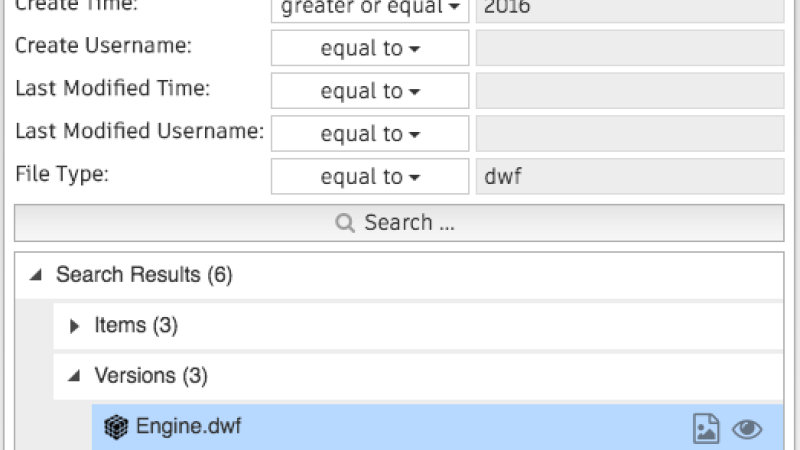Open the Last Modified Time operator dropdown
This screenshot has width=800, height=450.
click(370, 91)
